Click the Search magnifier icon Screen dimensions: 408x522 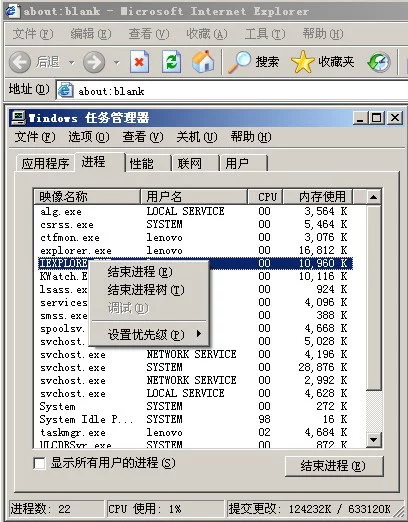239,62
